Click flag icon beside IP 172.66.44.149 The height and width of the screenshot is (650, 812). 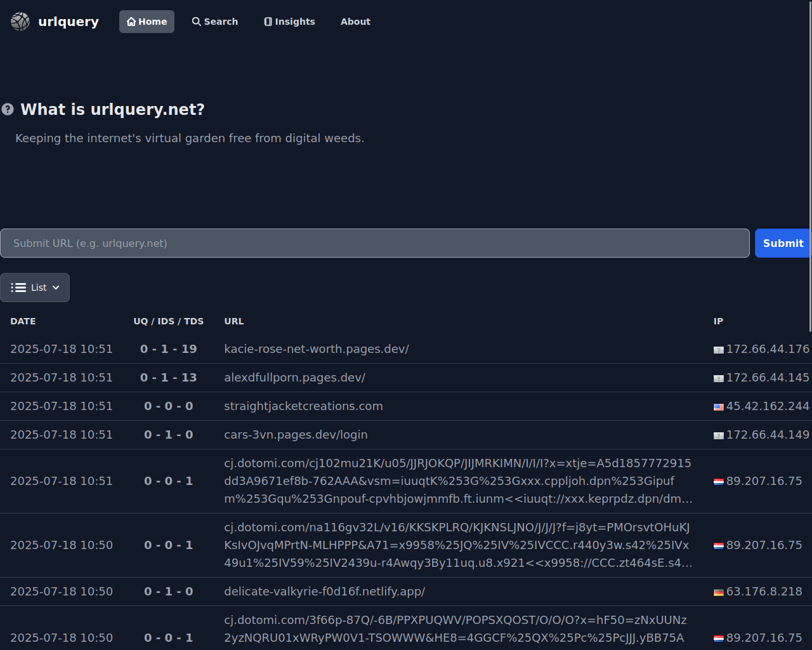719,435
